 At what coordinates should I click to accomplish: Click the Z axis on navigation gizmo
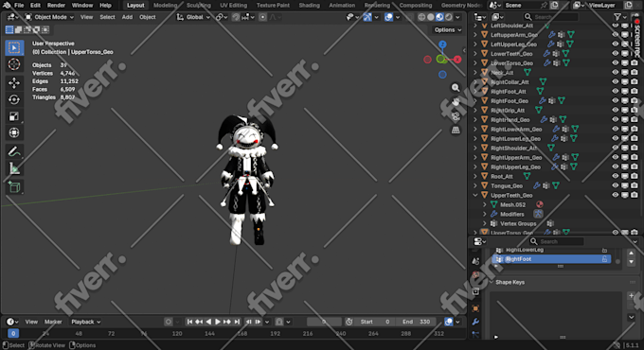442,44
